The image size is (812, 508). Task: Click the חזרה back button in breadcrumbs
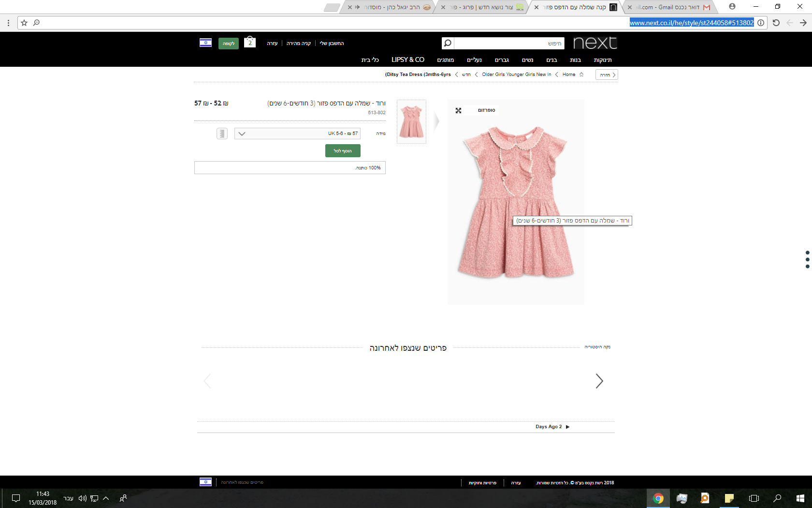click(607, 75)
